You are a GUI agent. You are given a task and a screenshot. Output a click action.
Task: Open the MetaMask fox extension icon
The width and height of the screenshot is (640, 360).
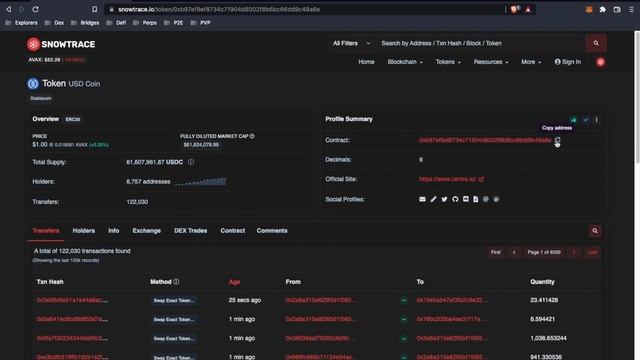click(589, 9)
